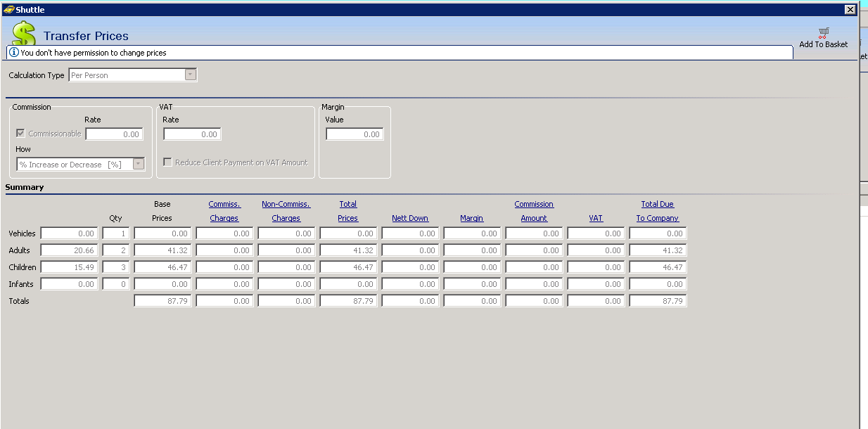Click the Transfer Prices heading text
Viewport: 868px width, 429px height.
pos(86,36)
